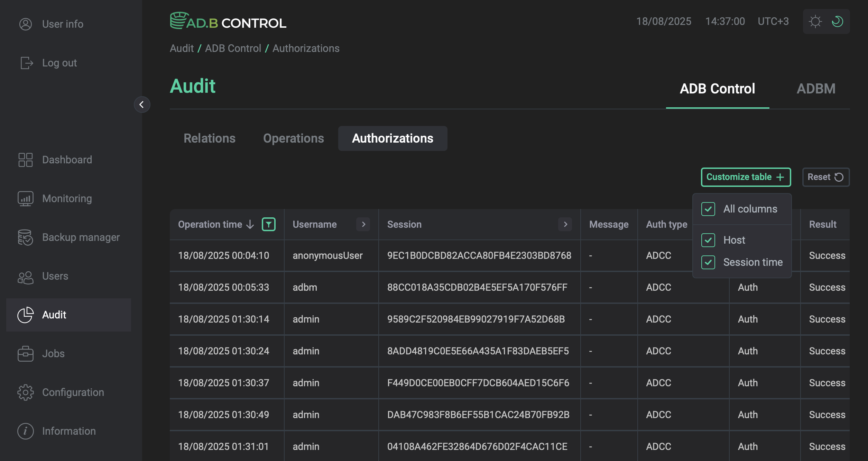Switch to the ADBM tab
Image resolution: width=868 pixels, height=461 pixels.
[x=816, y=89]
